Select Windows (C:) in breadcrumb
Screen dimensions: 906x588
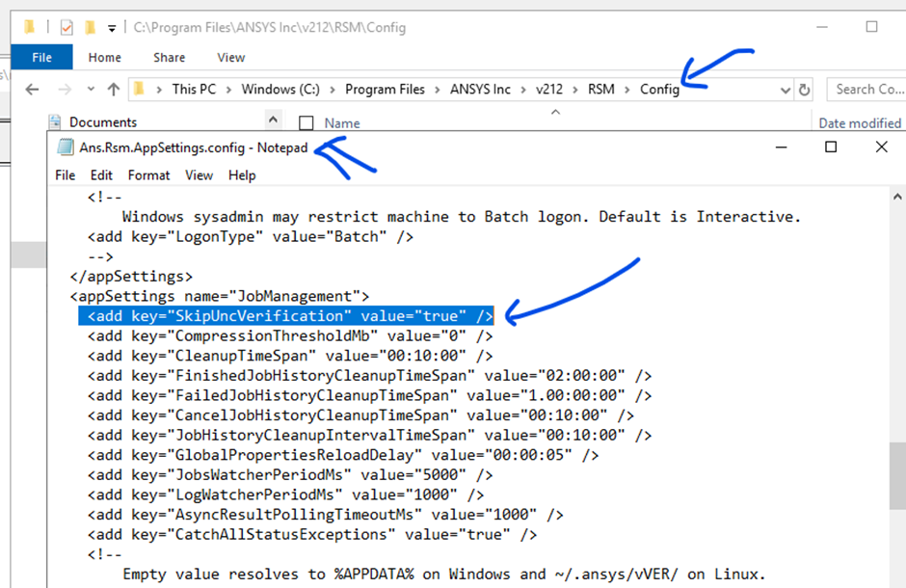pyautogui.click(x=280, y=89)
